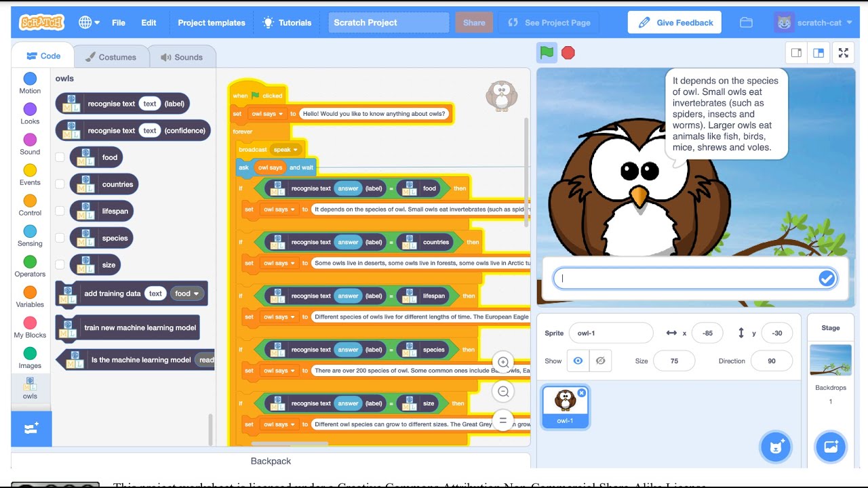The width and height of the screenshot is (868, 488).
Task: Zoom in the code workspace
Action: click(503, 362)
